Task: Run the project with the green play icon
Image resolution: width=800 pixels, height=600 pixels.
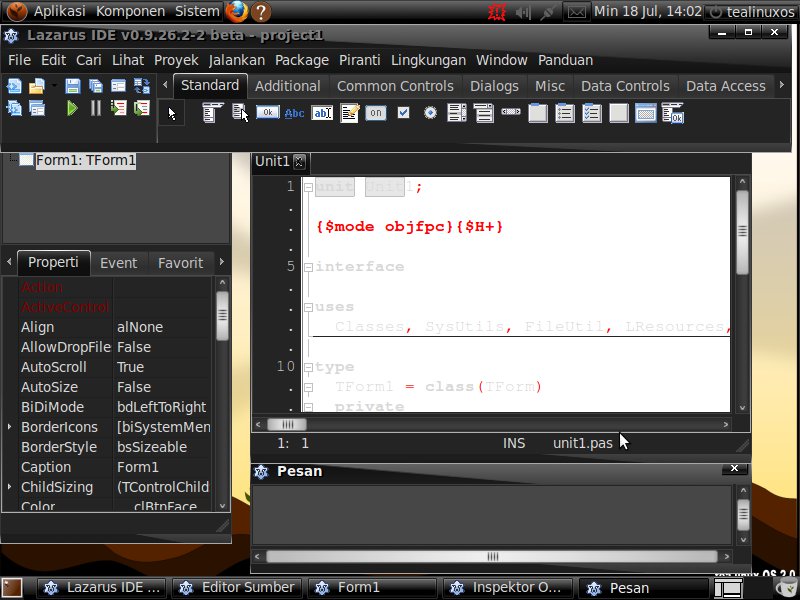Action: click(x=72, y=108)
